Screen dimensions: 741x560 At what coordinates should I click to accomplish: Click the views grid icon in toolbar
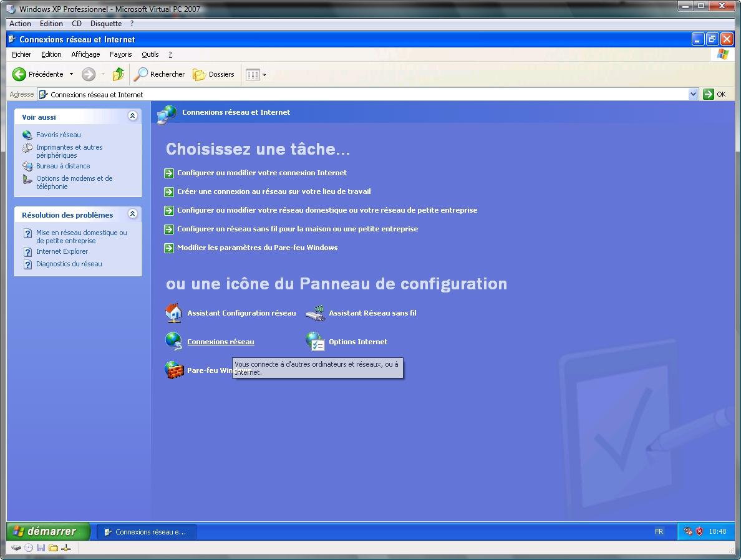253,75
